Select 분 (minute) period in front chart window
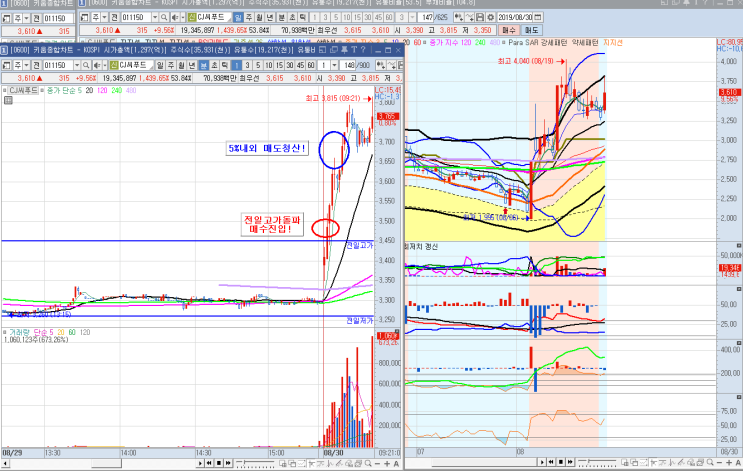The width and height of the screenshot is (743, 471). (x=203, y=65)
